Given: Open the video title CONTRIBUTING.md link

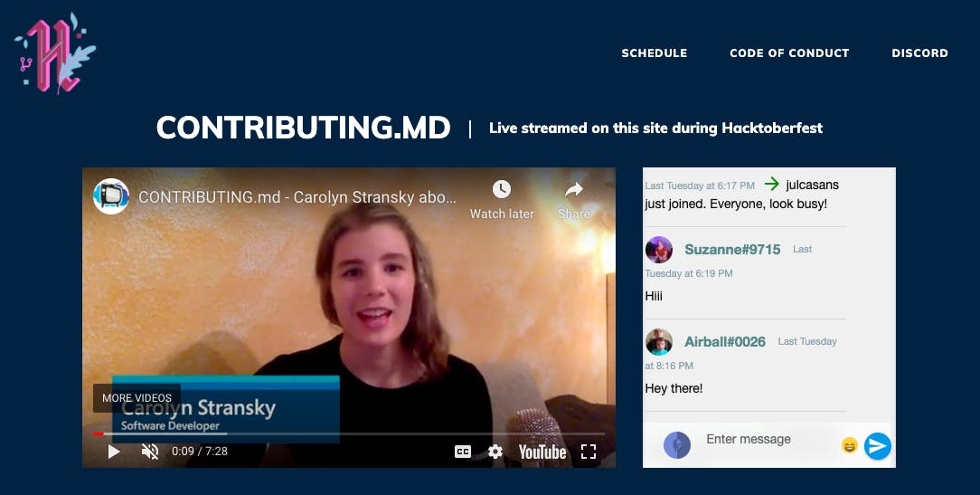Looking at the screenshot, I should pyautogui.click(x=297, y=197).
